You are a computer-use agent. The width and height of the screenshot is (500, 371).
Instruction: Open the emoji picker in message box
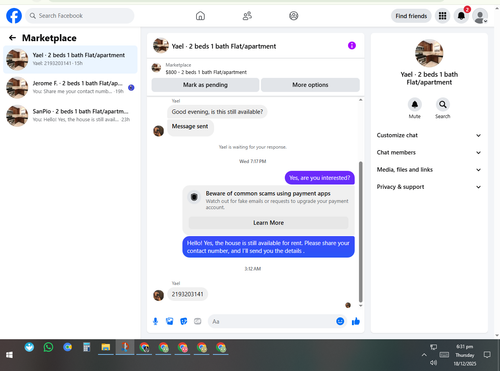pos(340,321)
